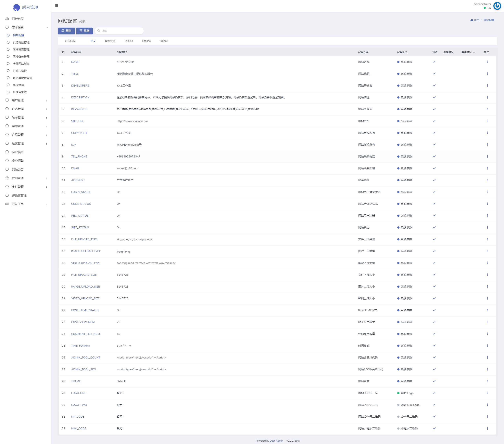Open the MP_CODE config link

78,417
